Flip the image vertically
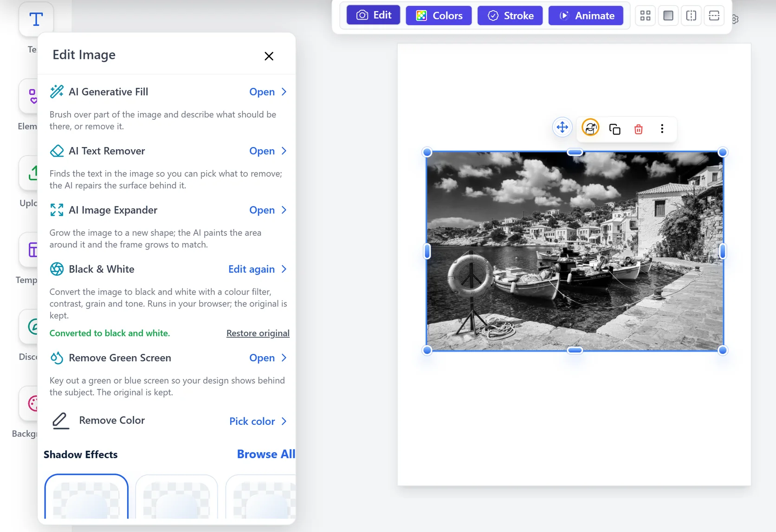The image size is (776, 532). [x=714, y=16]
